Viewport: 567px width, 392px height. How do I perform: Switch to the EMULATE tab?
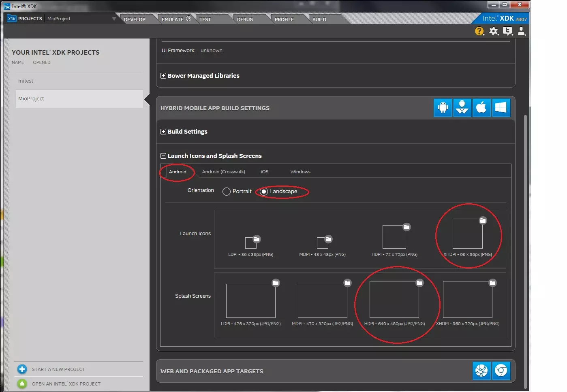[x=176, y=19]
